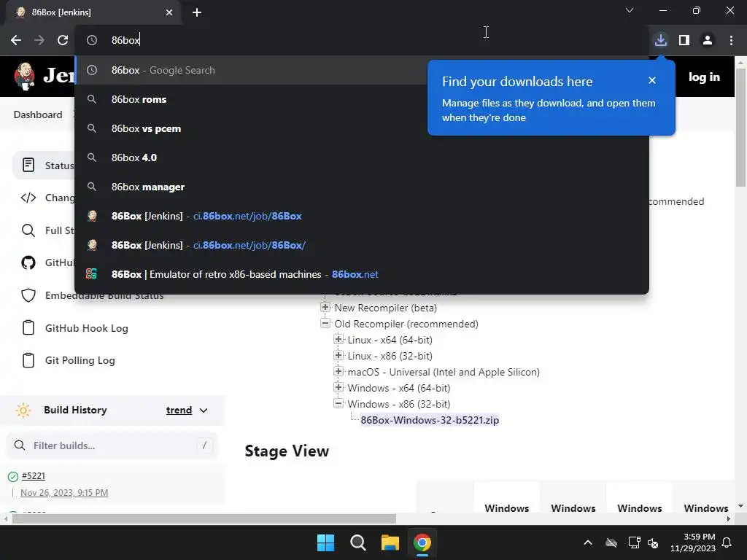This screenshot has width=747, height=560.
Task: Open the Build History trend link
Action: [179, 410]
